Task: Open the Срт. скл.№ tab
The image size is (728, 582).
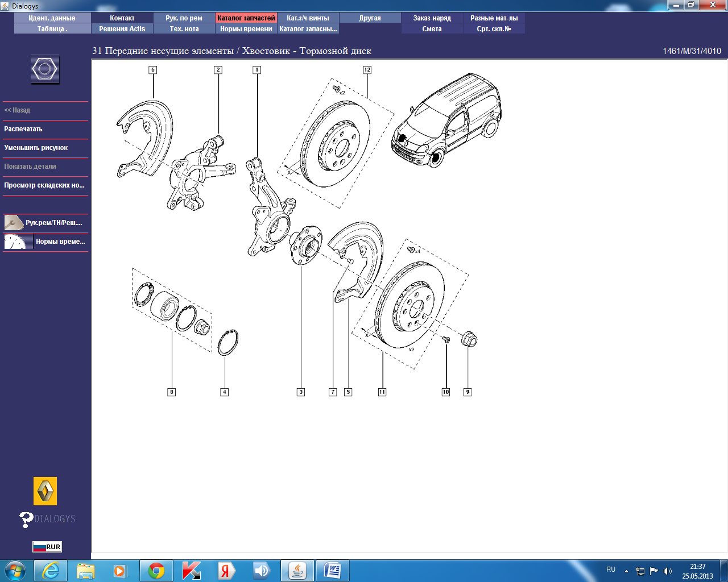Action: (494, 29)
